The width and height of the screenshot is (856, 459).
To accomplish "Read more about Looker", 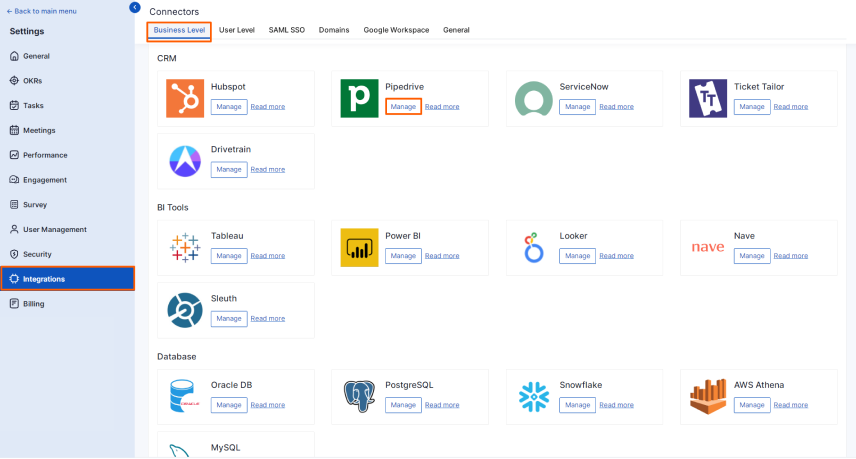I will pyautogui.click(x=616, y=256).
